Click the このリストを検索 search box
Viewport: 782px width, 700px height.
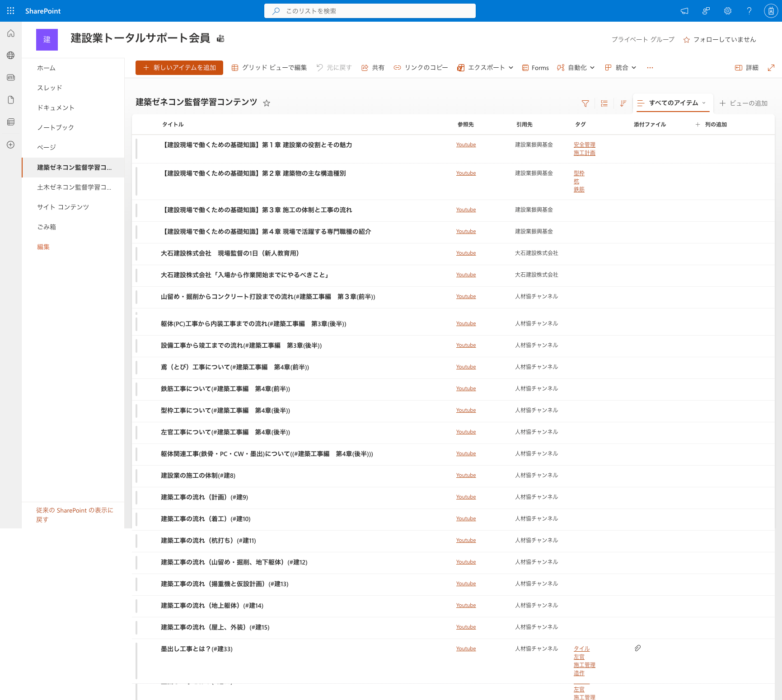point(370,11)
